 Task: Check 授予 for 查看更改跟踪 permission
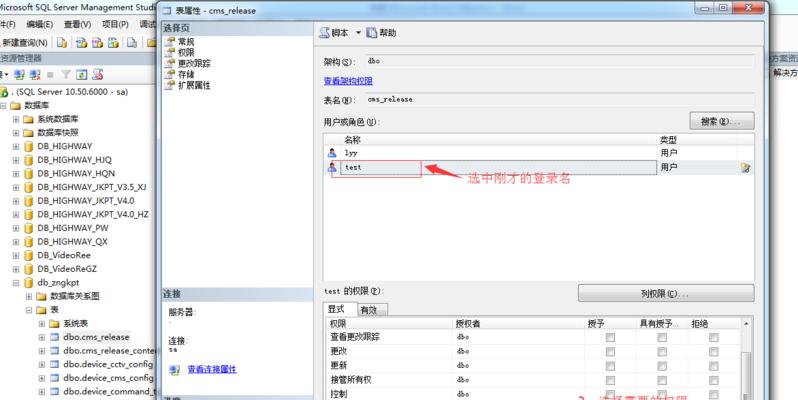pyautogui.click(x=610, y=337)
